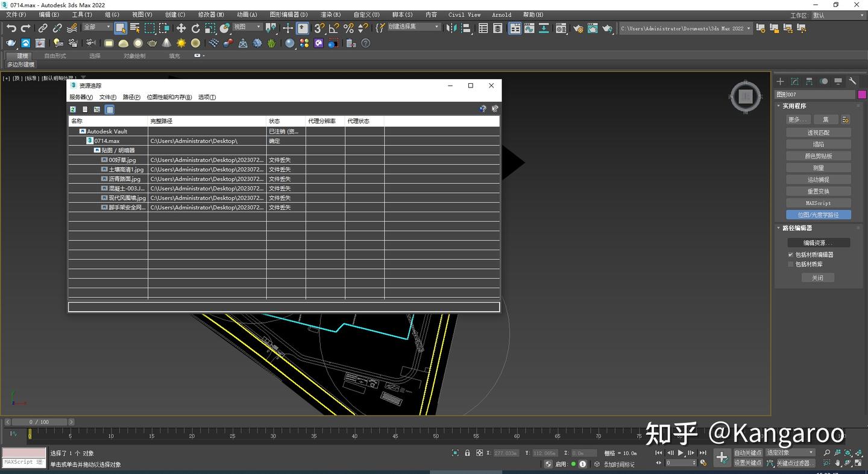Open ribbon options dropdown next to 填充
The width and height of the screenshot is (868, 474).
pos(200,56)
